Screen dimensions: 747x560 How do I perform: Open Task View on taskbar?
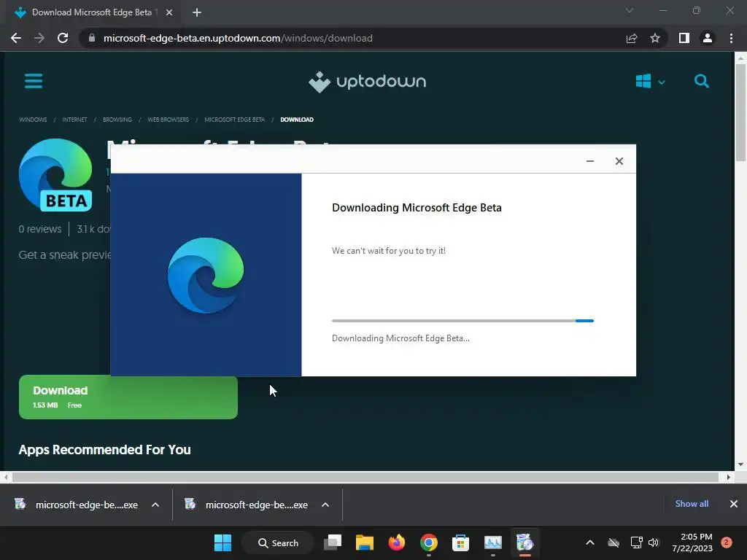[333, 542]
